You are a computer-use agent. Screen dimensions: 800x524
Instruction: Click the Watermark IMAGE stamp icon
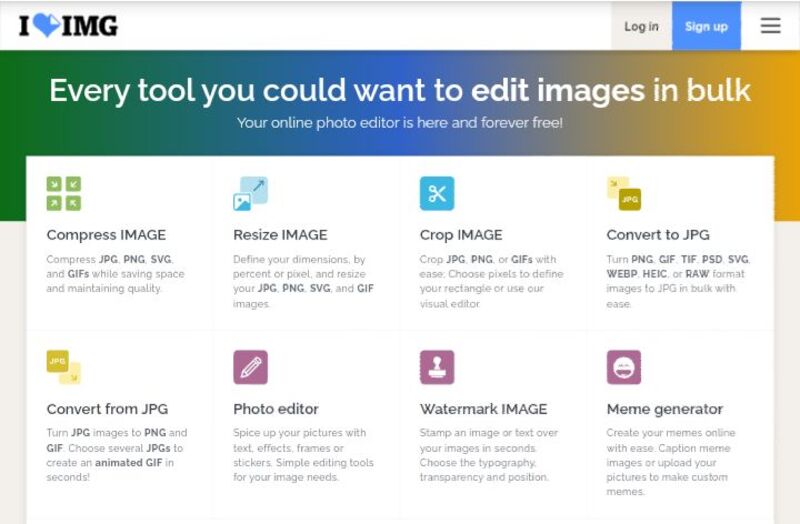[437, 367]
